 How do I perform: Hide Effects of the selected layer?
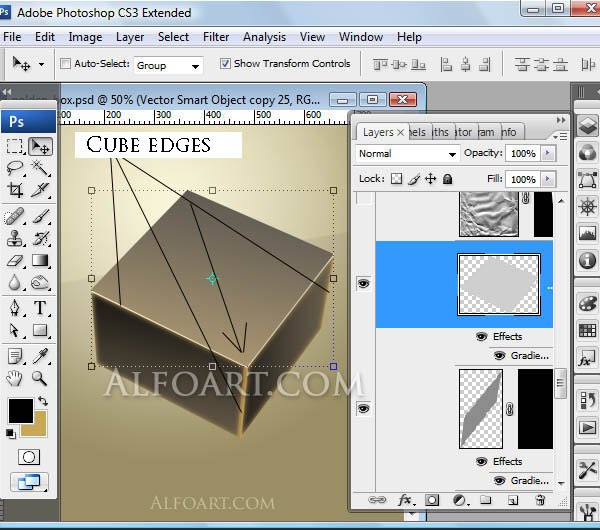coord(481,337)
